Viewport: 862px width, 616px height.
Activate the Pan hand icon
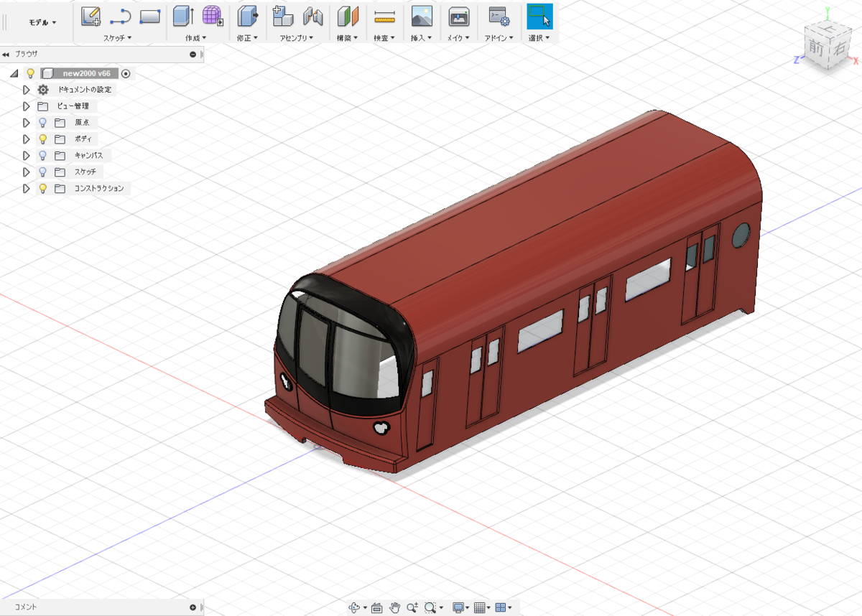(394, 607)
